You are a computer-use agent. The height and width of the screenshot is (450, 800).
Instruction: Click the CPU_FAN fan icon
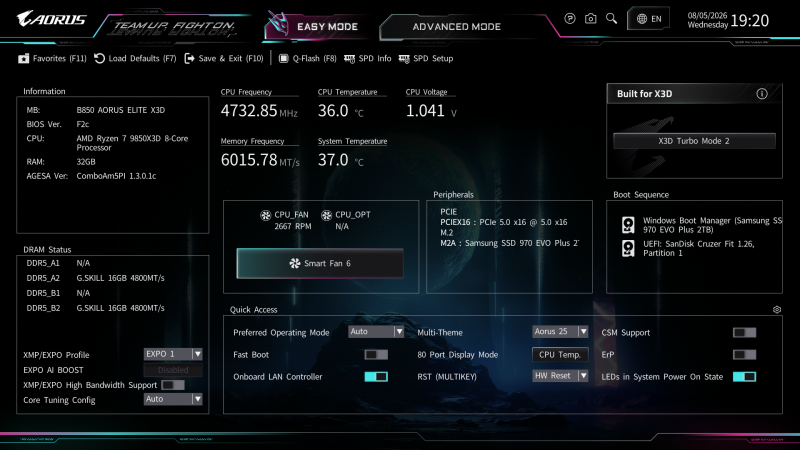click(x=265, y=215)
